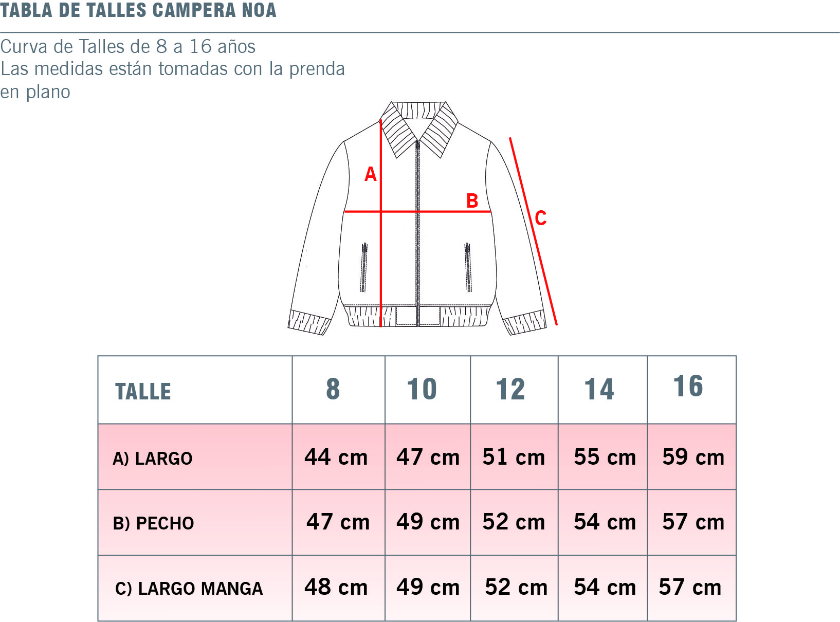Screen dimensions: 840x622
Task: Click the red letter A on the jacket
Action: coord(370,175)
